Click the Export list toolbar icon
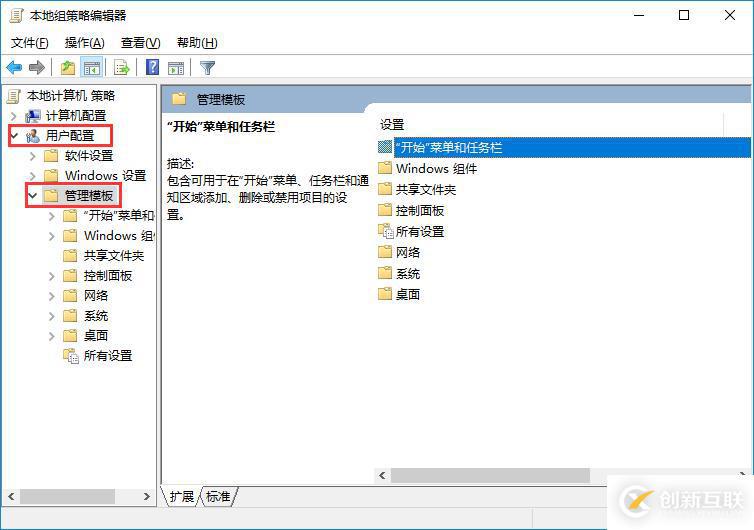 (x=122, y=68)
